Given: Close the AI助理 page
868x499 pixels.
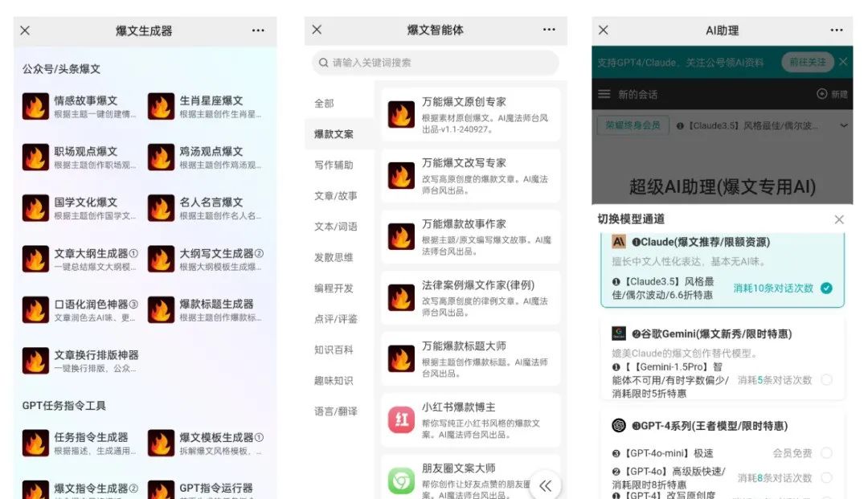Looking at the screenshot, I should tap(604, 30).
